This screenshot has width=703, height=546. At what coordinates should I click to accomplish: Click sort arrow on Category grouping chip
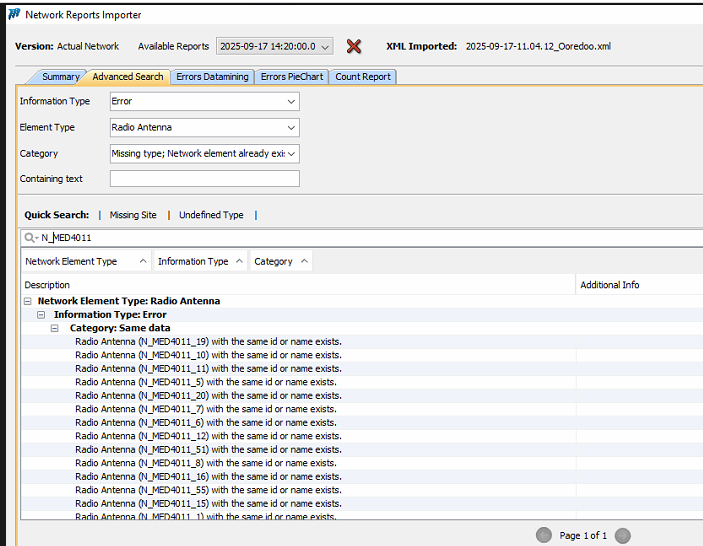click(x=303, y=261)
